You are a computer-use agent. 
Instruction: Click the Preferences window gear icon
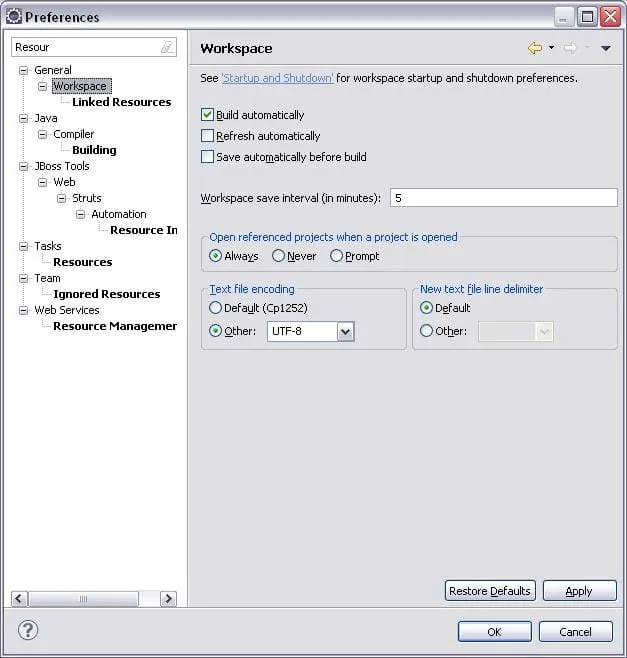(13, 16)
